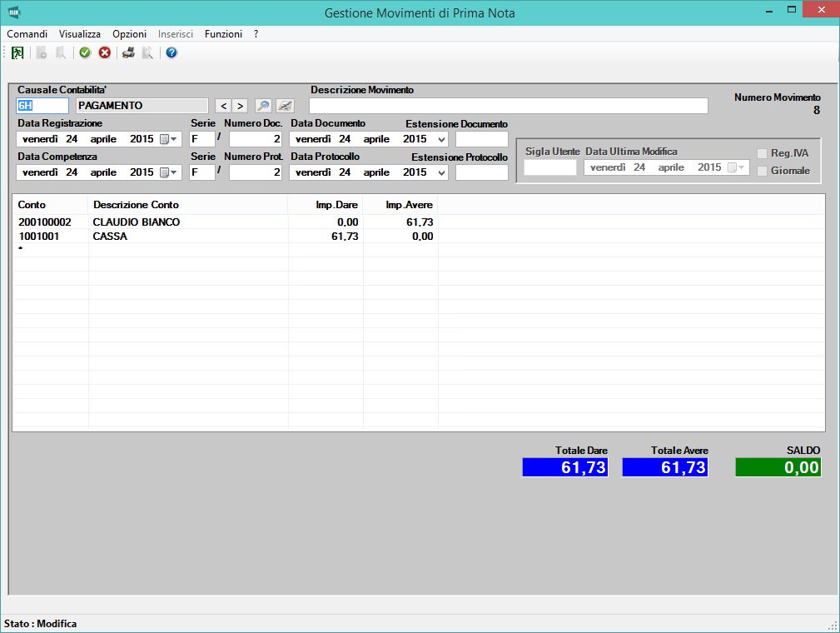This screenshot has width=840, height=633.
Task: Open the Funzioni menu
Action: 223,34
